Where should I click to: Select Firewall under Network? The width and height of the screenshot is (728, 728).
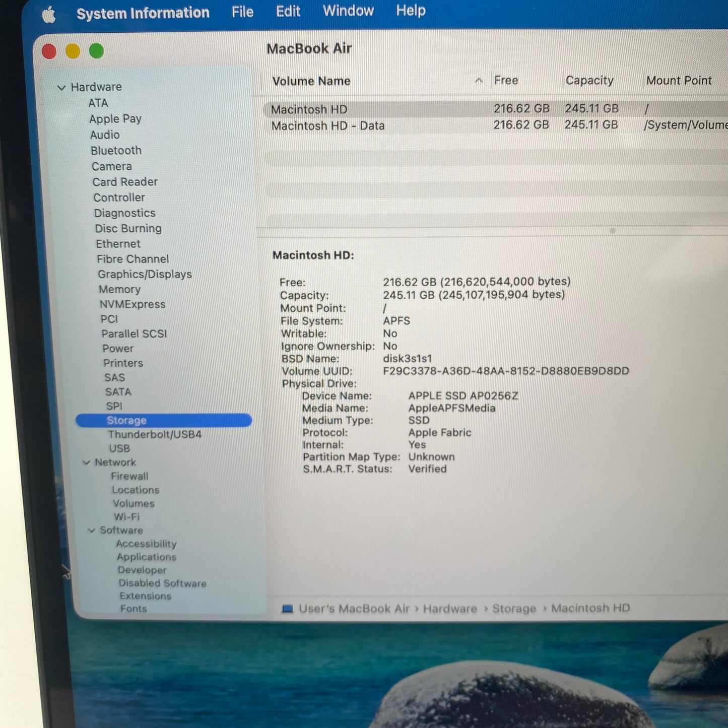pyautogui.click(x=130, y=476)
